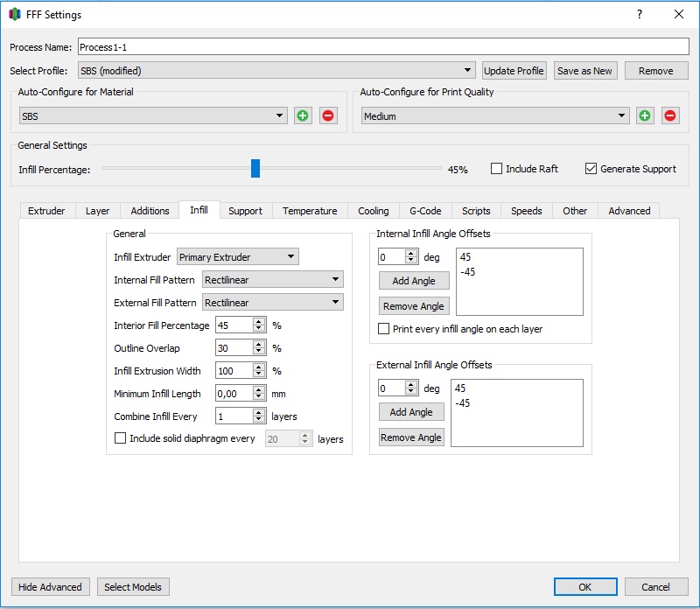Enable Print every infill angle on each layer
This screenshot has width=700, height=609.
pos(383,329)
